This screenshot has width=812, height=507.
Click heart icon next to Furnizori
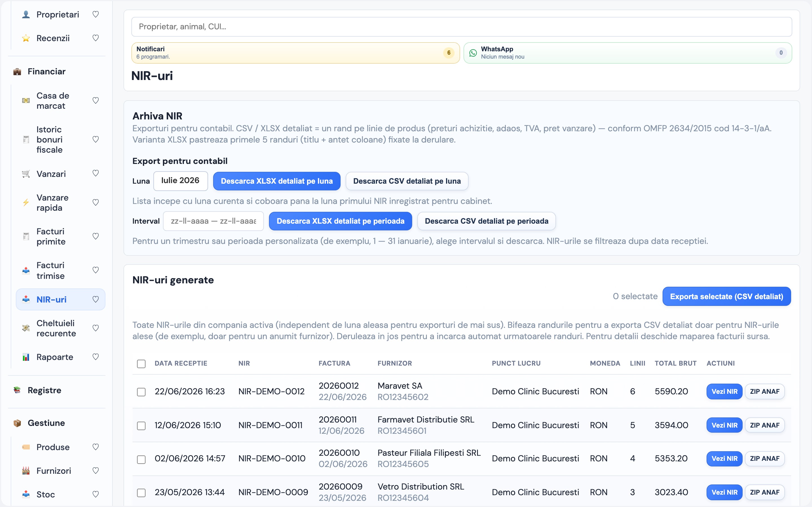coord(96,470)
